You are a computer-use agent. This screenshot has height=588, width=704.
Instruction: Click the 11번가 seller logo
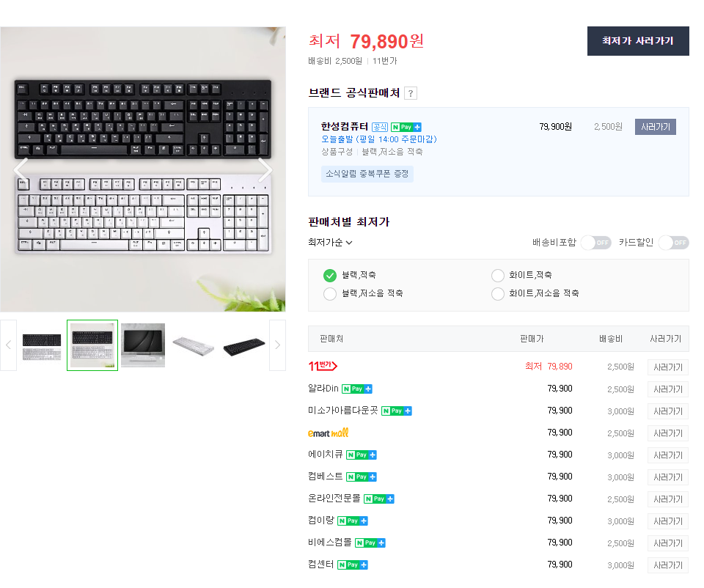point(323,367)
